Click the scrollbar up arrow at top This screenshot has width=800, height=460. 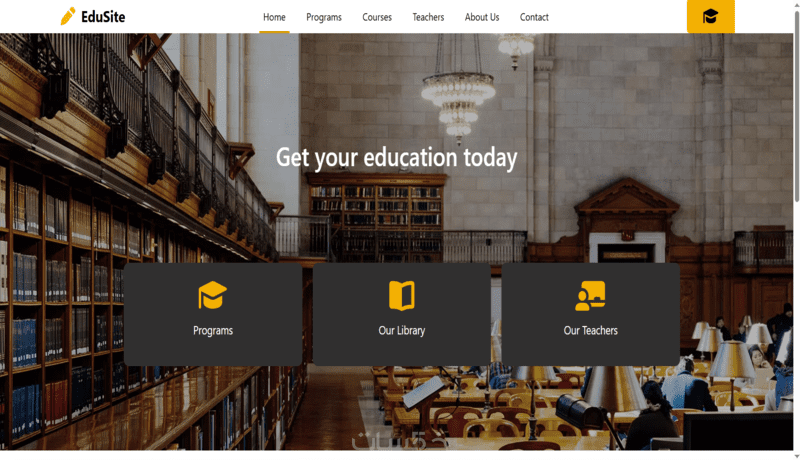click(796, 4)
